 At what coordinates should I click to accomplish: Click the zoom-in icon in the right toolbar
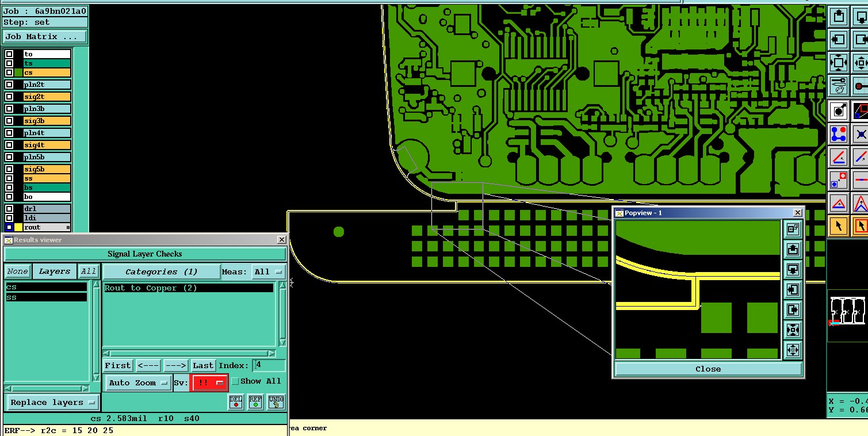click(x=839, y=63)
